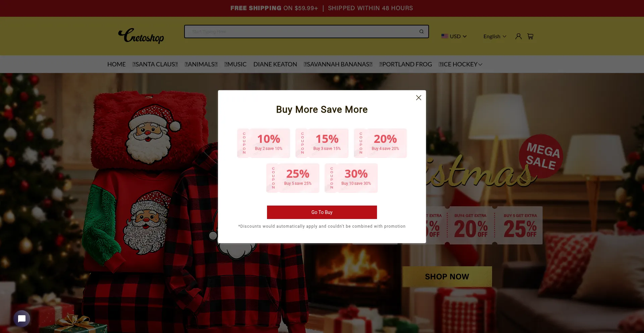Image resolution: width=644 pixels, height=333 pixels.
Task: Open the PORTLAND FROG category
Action: tap(406, 64)
